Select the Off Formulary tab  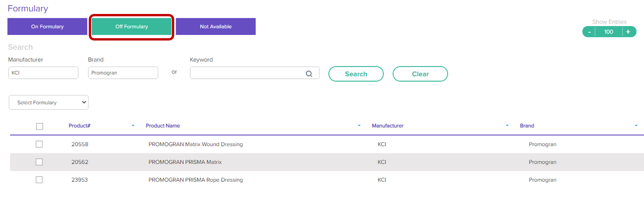(131, 27)
